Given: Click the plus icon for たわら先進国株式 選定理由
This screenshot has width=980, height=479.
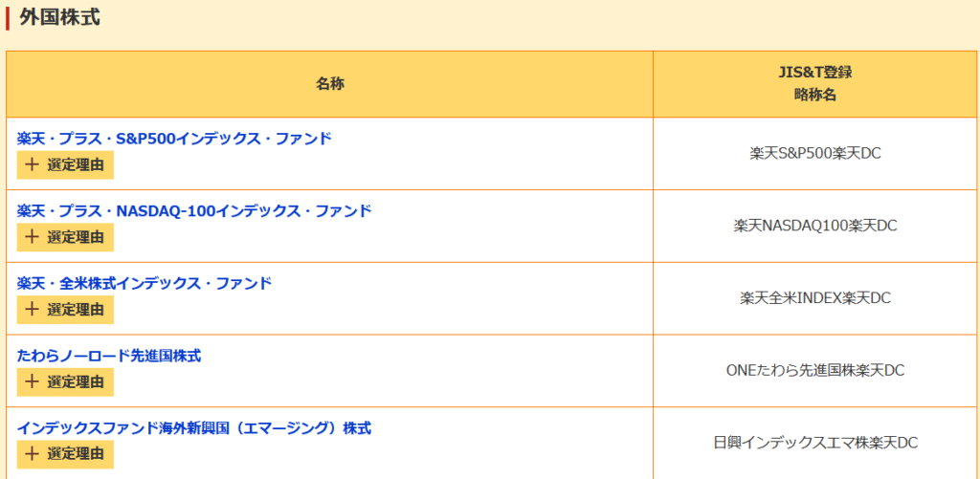Looking at the screenshot, I should click(33, 382).
